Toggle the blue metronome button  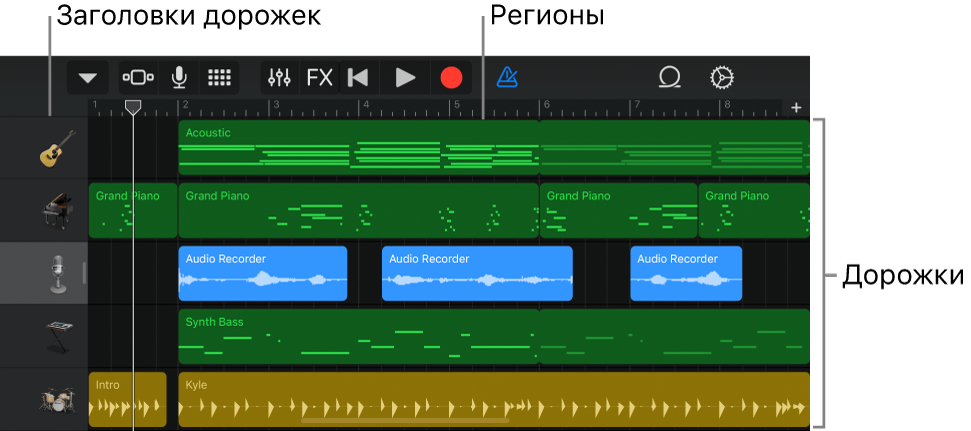(x=507, y=77)
